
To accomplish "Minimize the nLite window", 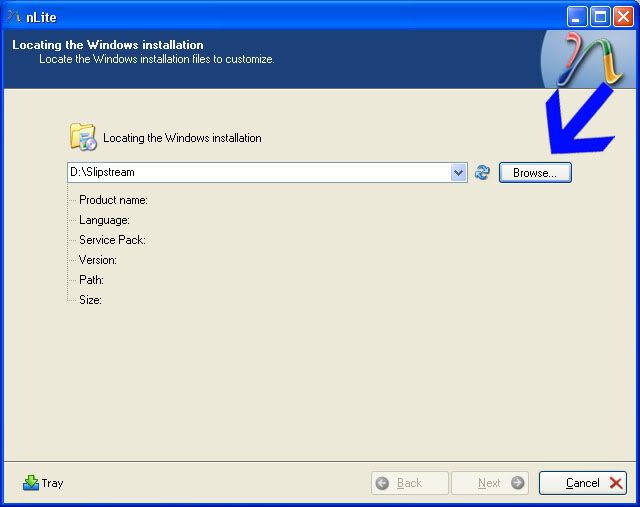I will click(x=577, y=16).
